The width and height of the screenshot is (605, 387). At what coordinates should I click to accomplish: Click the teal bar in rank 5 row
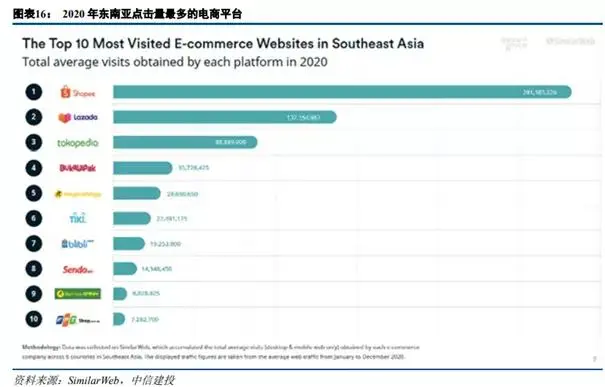click(x=137, y=193)
